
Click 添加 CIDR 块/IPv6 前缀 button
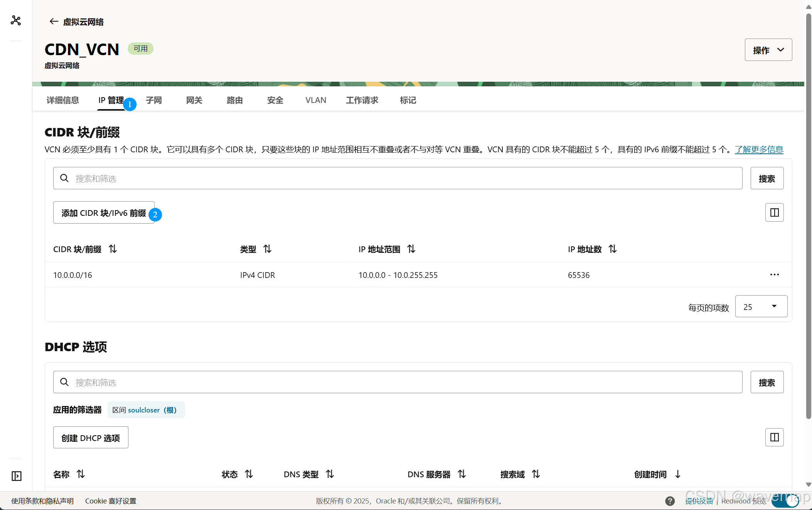pos(103,213)
